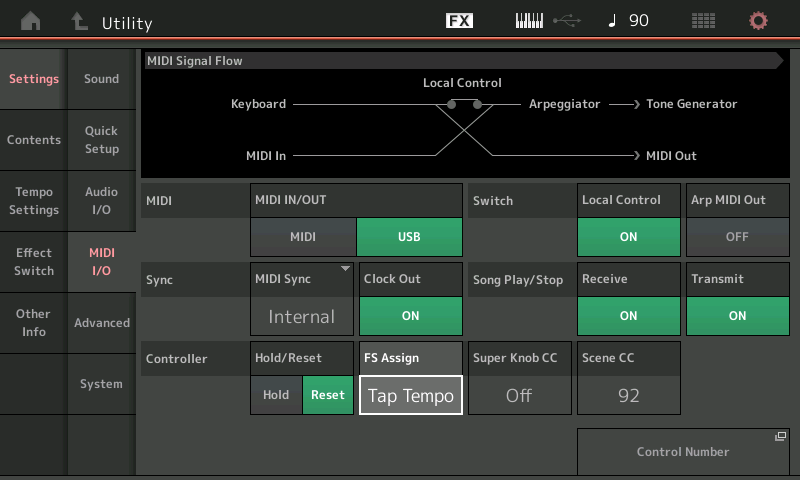Open FS Assign Tap Tempo selector
Screen dimensions: 800x480
(410, 395)
